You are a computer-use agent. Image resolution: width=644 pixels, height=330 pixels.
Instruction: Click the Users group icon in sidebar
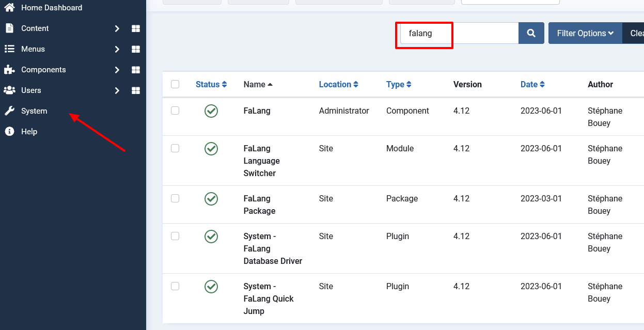pyautogui.click(x=9, y=90)
